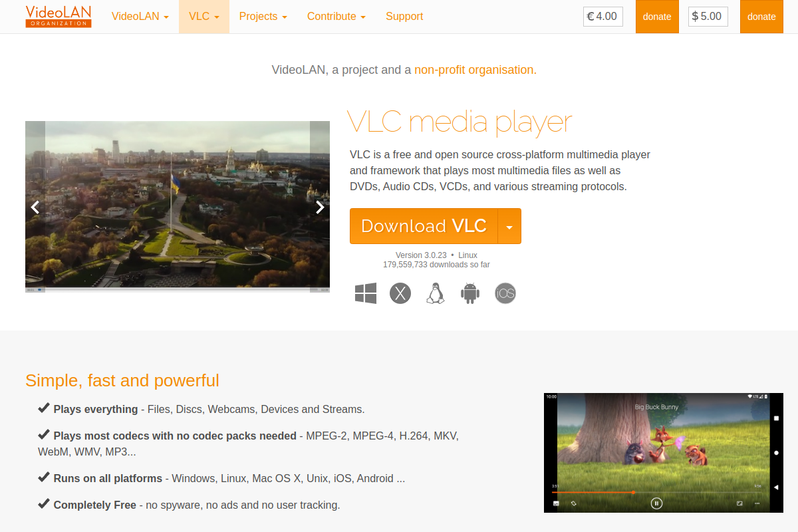The width and height of the screenshot is (798, 532).
Task: Select the Android download icon
Action: point(470,293)
